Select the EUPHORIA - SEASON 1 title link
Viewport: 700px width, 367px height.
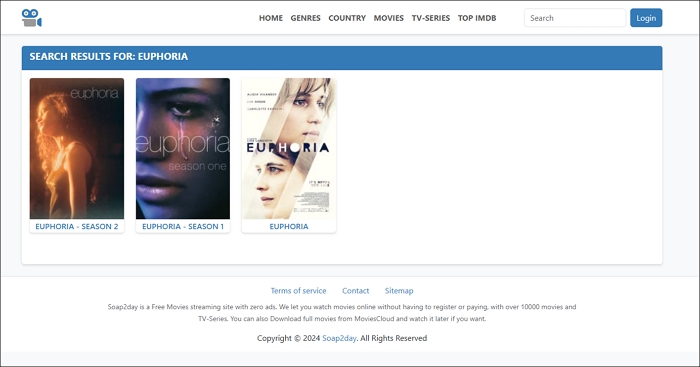pos(183,226)
